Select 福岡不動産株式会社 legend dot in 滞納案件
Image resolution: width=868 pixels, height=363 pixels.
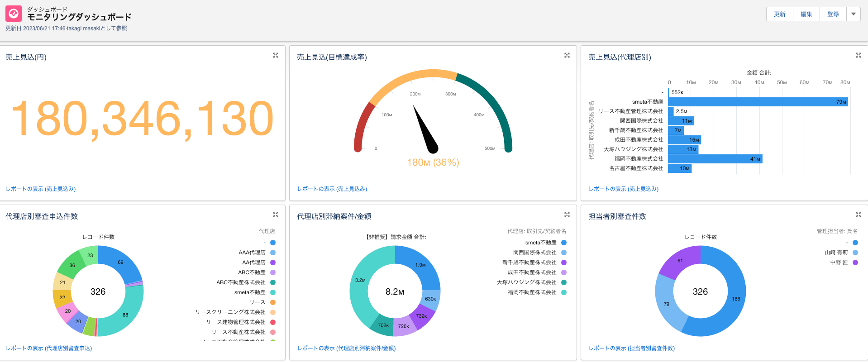564,292
